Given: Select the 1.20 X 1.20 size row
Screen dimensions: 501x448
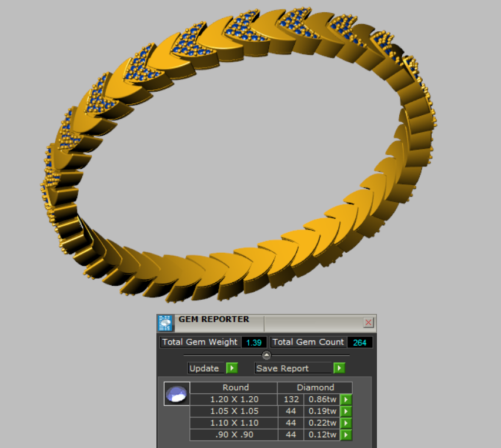Looking at the screenshot, I should (234, 400).
